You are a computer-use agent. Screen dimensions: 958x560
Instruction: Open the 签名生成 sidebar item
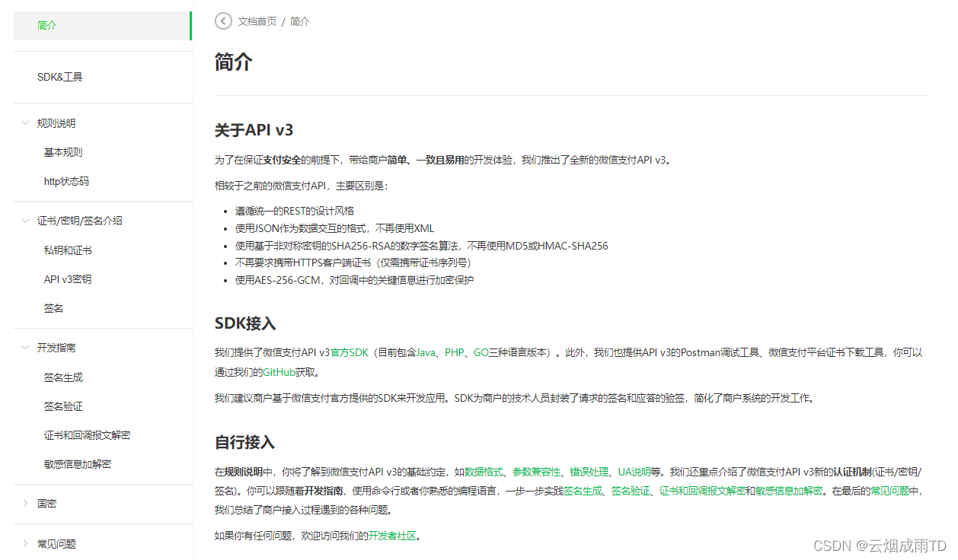[x=63, y=377]
